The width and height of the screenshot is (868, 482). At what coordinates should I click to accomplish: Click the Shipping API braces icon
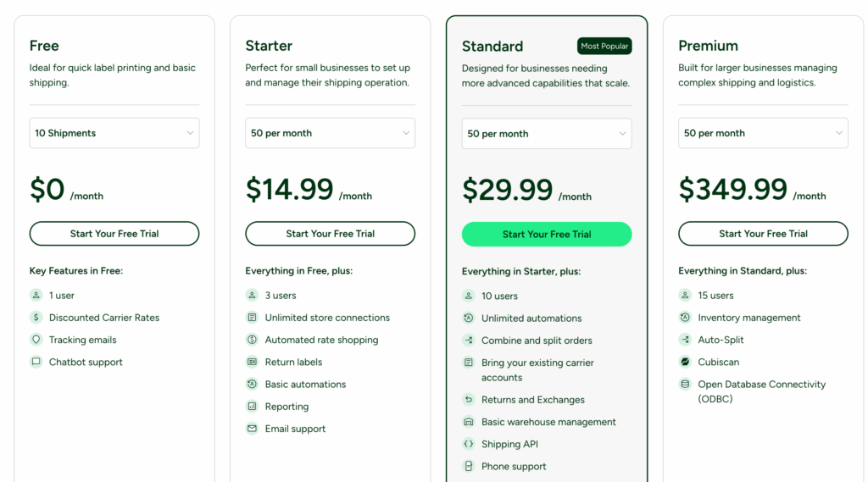point(468,444)
